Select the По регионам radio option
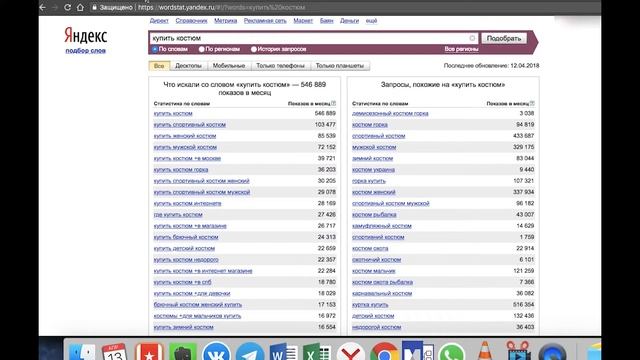Image resolution: width=640 pixels, height=360 pixels. click(x=202, y=49)
